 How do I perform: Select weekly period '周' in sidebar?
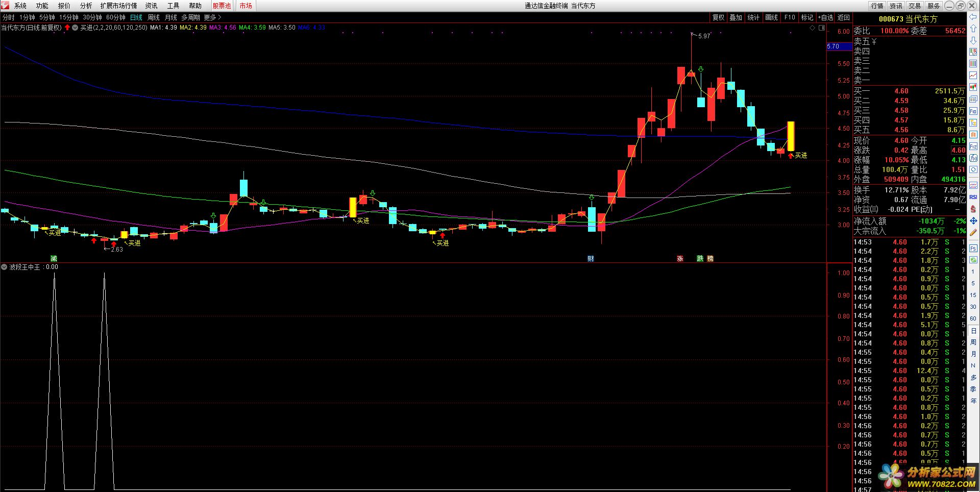(x=973, y=342)
